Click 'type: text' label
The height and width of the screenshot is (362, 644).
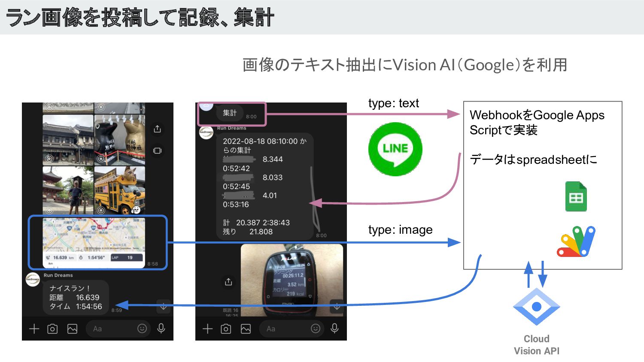(x=394, y=103)
